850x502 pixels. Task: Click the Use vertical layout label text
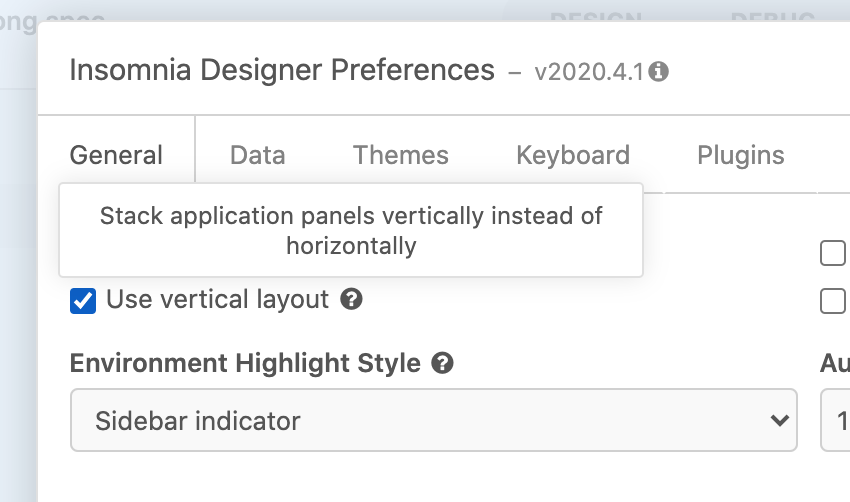click(217, 299)
